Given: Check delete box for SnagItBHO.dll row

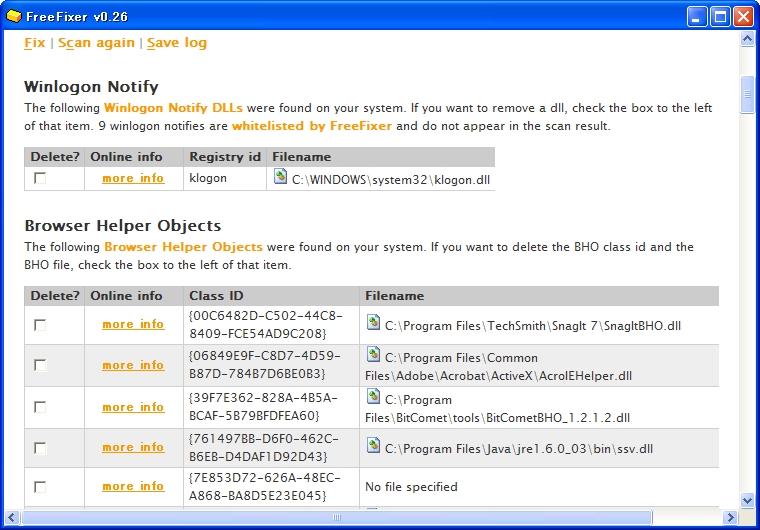Looking at the screenshot, I should (40, 325).
